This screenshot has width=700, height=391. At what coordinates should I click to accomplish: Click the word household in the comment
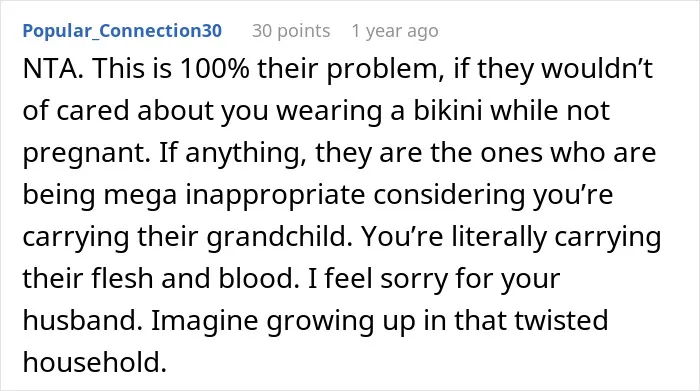click(x=95, y=362)
